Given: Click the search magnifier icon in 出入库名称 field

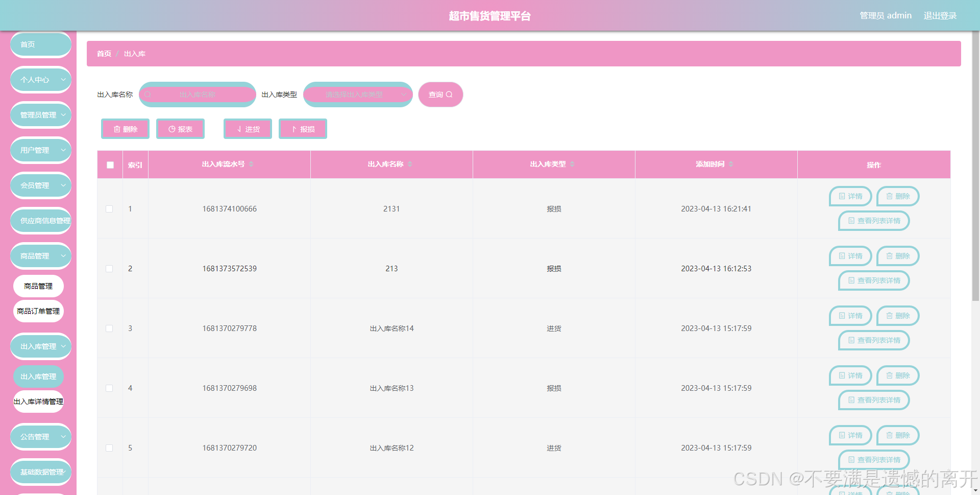Looking at the screenshot, I should point(148,95).
